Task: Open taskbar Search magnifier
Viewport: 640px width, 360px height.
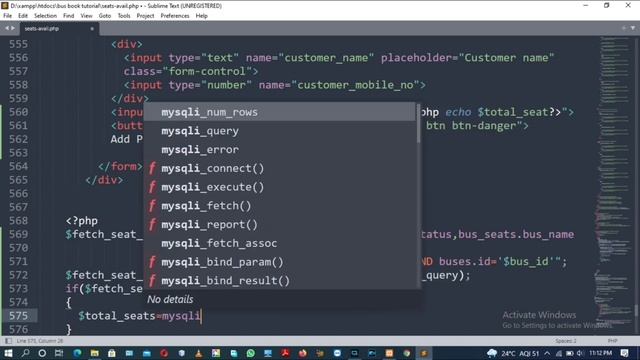Action: coord(25,353)
